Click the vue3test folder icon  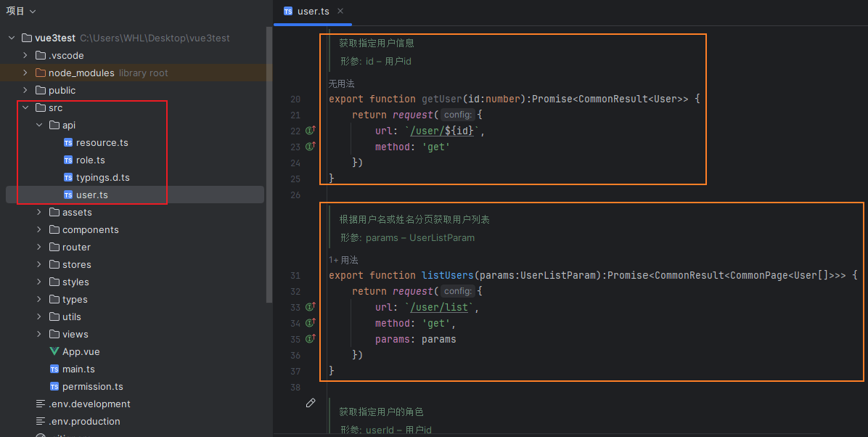pos(27,38)
